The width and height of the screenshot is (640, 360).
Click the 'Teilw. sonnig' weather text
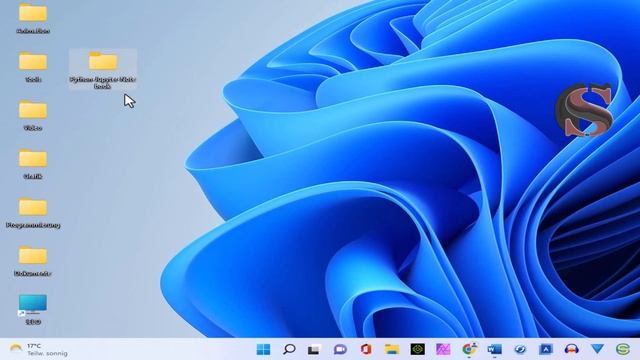pos(47,353)
